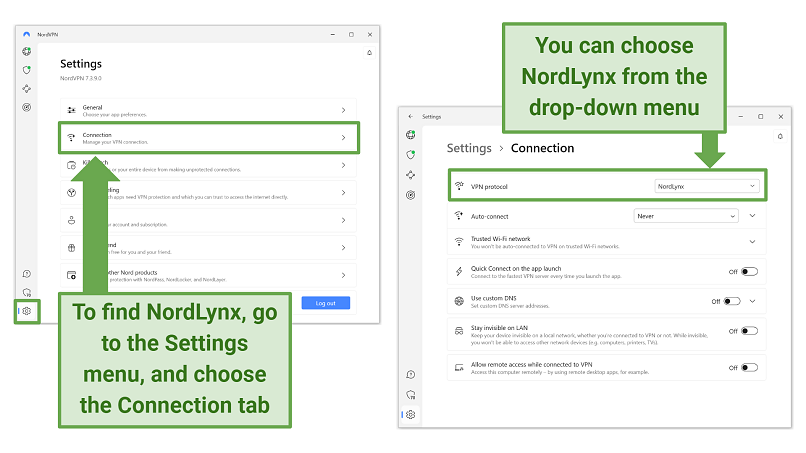806x453 pixels.
Task: Open the VPN globe icon in left window sidebar
Action: pyautogui.click(x=27, y=51)
